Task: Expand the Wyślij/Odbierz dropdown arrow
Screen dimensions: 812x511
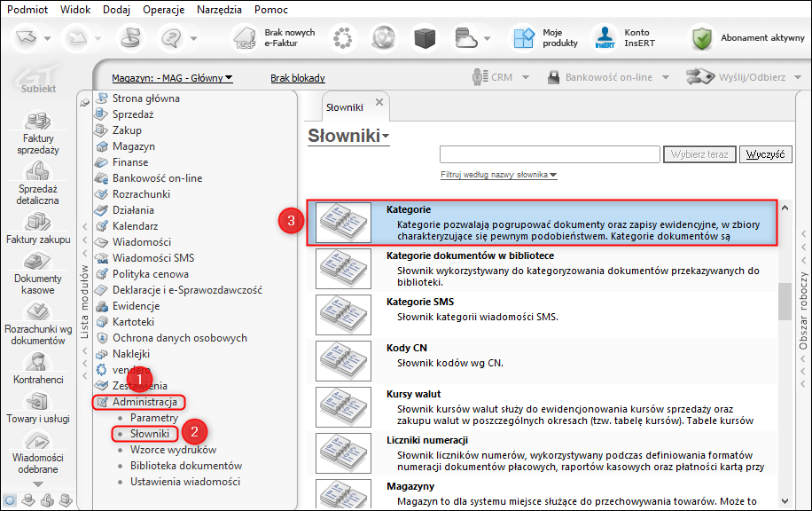Action: [798, 77]
